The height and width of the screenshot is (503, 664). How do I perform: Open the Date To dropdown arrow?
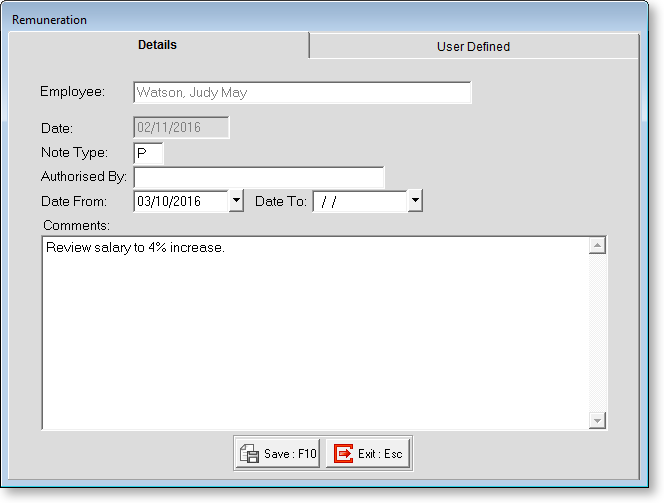point(415,202)
